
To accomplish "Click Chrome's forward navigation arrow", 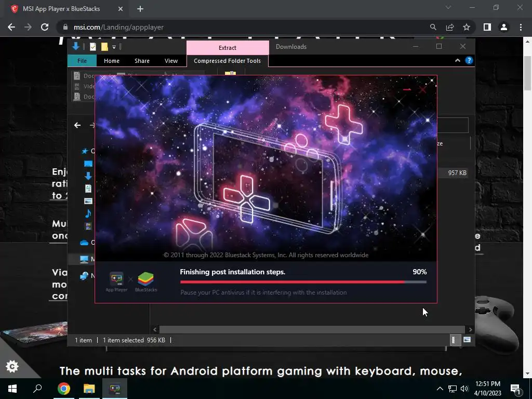I will 28,27.
